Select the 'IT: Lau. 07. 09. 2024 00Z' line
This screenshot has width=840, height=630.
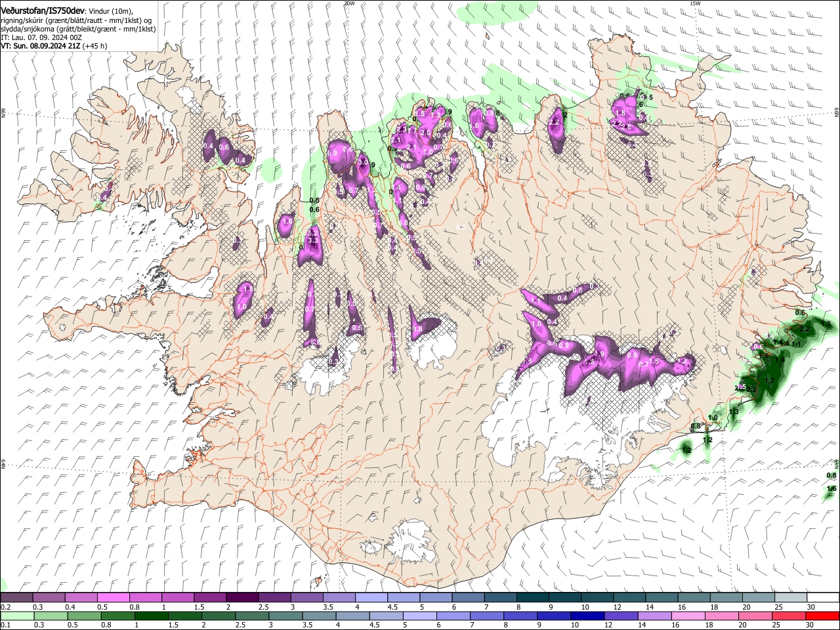41,37
